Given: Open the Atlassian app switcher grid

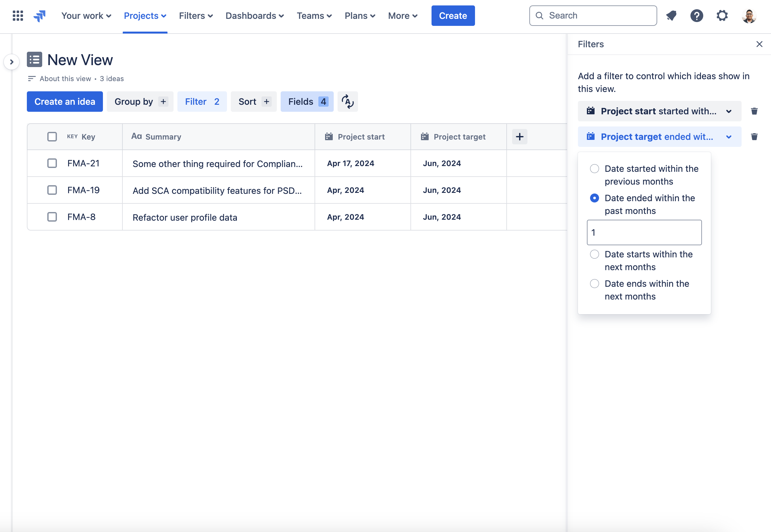Looking at the screenshot, I should 17,15.
